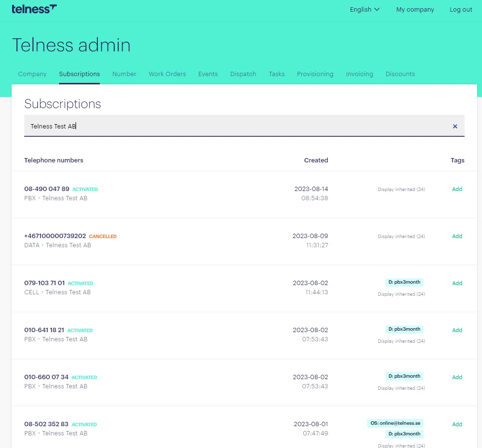The height and width of the screenshot is (448, 482).
Task: Add a tag to 08-502 352 83
Action: coord(457,424)
